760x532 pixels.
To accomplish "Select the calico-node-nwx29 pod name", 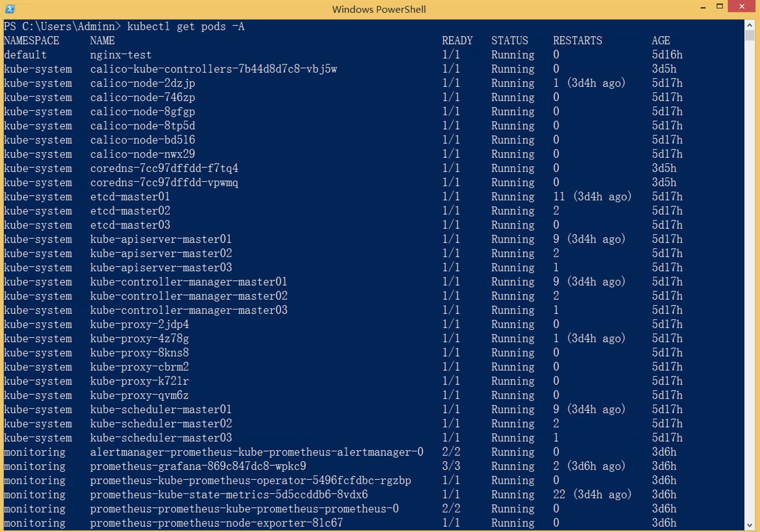I will point(143,154).
